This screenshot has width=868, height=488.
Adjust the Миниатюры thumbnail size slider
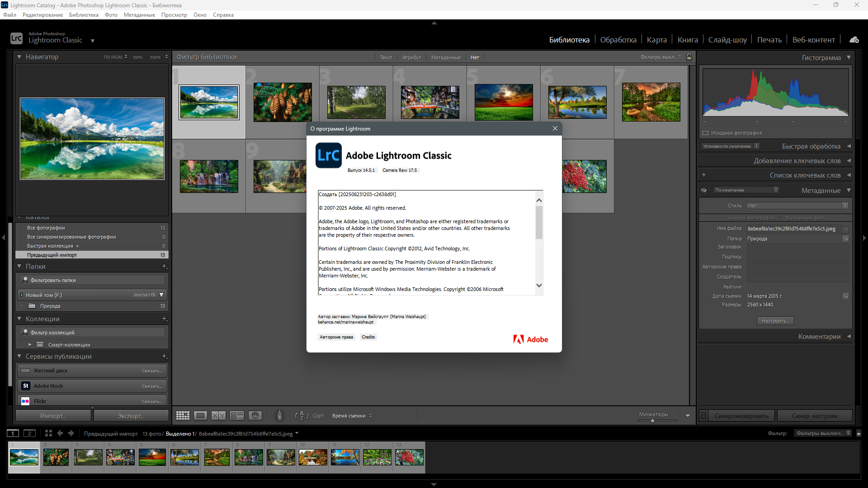point(652,421)
